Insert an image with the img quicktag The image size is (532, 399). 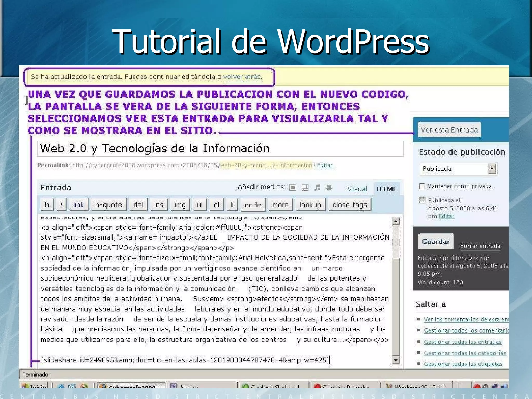180,205
